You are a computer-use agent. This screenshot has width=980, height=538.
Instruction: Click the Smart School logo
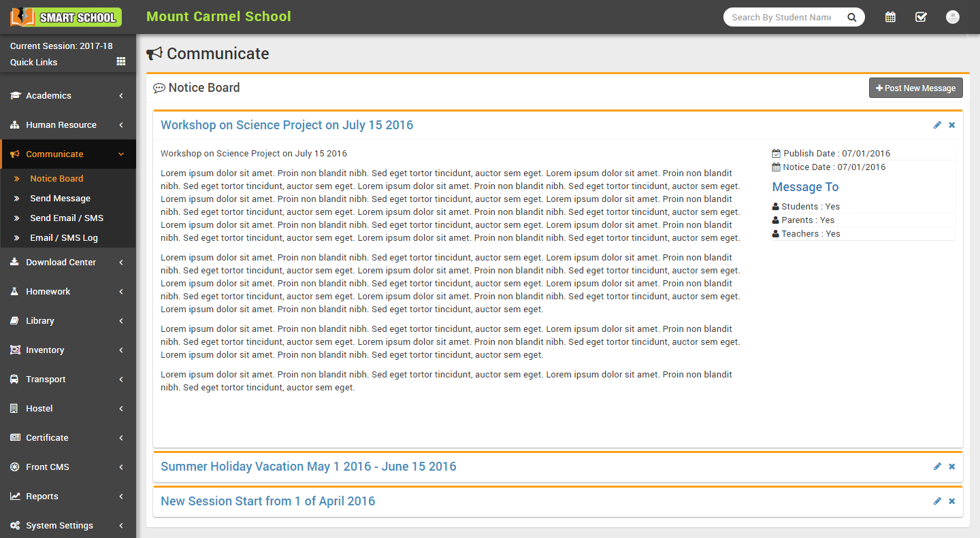coord(66,17)
